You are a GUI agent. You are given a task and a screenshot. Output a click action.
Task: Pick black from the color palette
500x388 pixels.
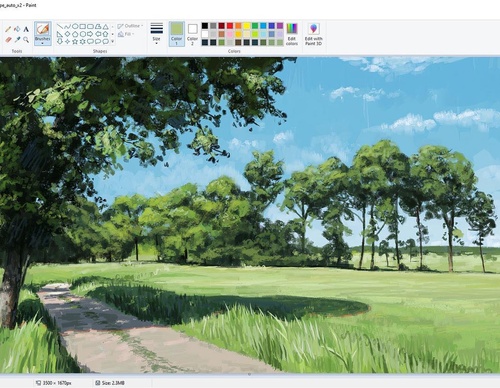point(205,26)
